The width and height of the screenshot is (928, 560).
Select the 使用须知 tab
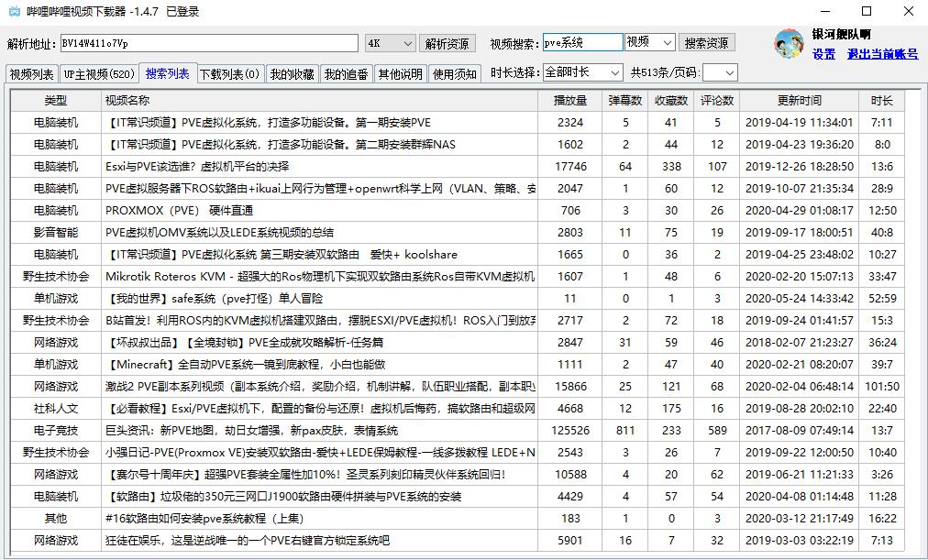(x=454, y=74)
